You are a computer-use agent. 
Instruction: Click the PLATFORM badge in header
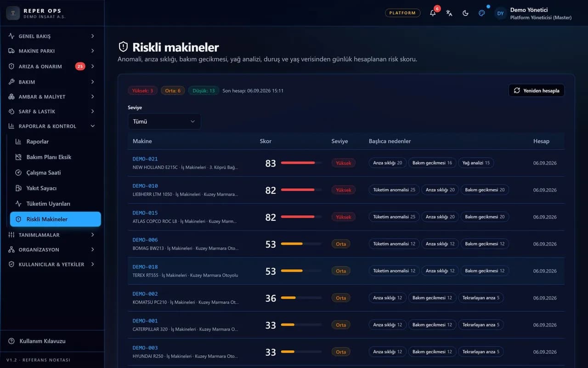(x=402, y=13)
